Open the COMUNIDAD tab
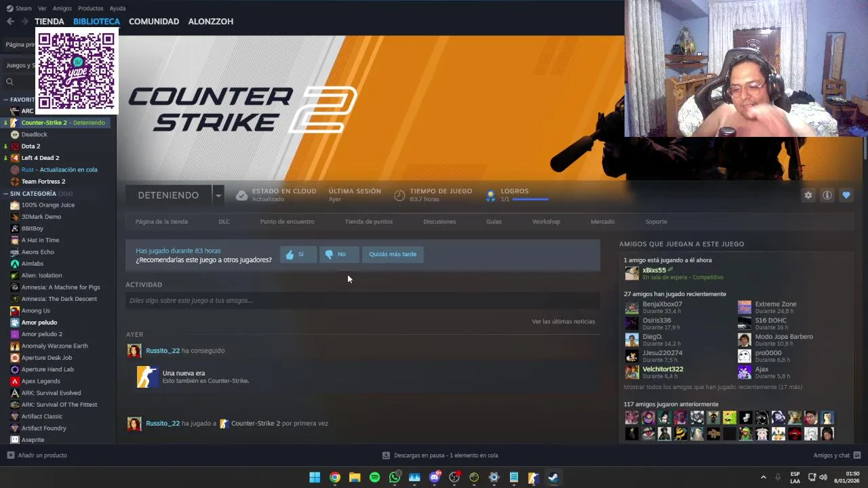 click(x=154, y=22)
